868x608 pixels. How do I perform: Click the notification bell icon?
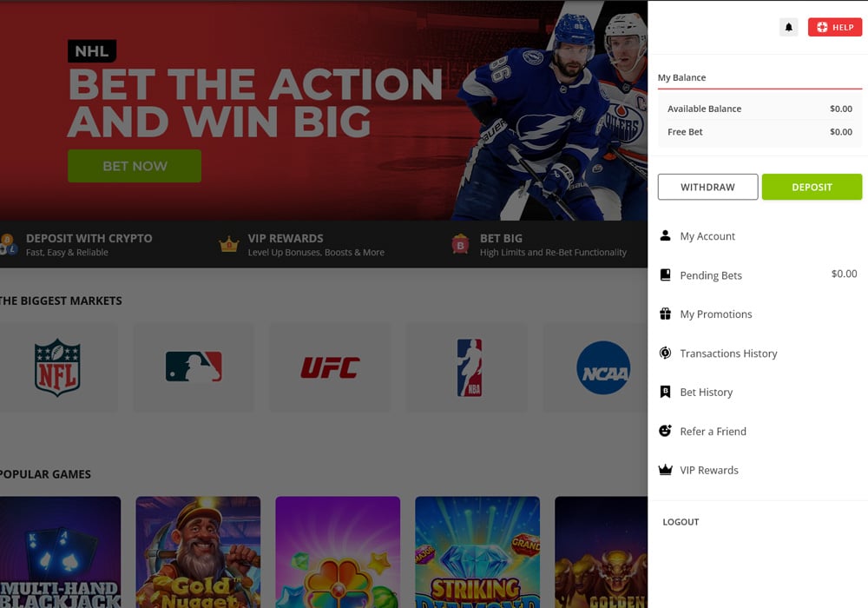[x=788, y=28]
